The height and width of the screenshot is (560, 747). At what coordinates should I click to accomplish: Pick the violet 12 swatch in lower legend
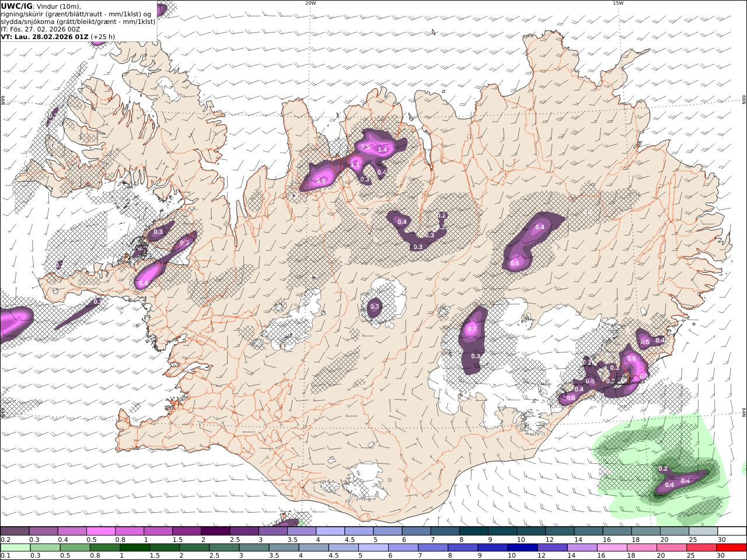pyautogui.click(x=552, y=548)
